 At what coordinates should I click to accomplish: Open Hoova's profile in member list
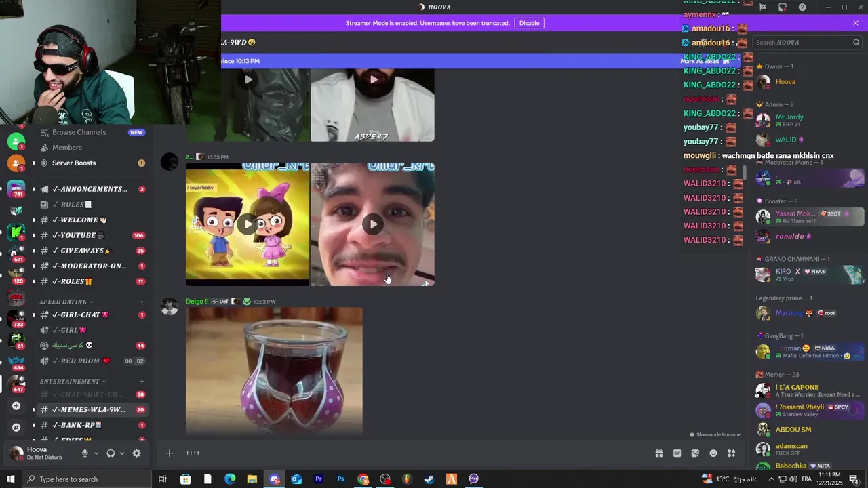(810, 82)
